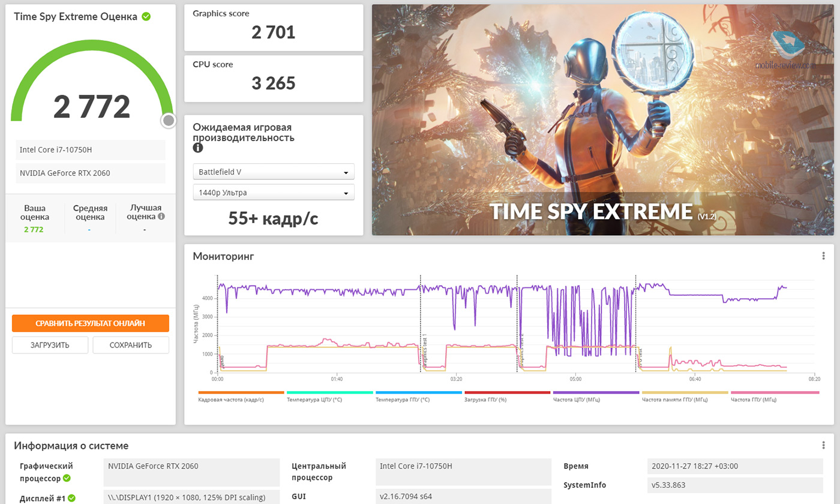Click the Graphics score value 2 701
Screen dimensions: 840x504
click(274, 32)
